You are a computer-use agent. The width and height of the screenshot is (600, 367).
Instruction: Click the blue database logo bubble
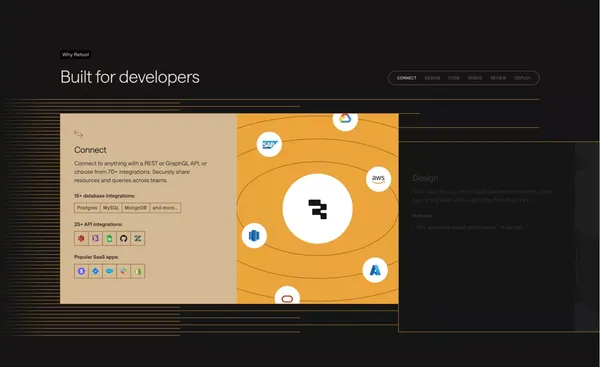254,236
